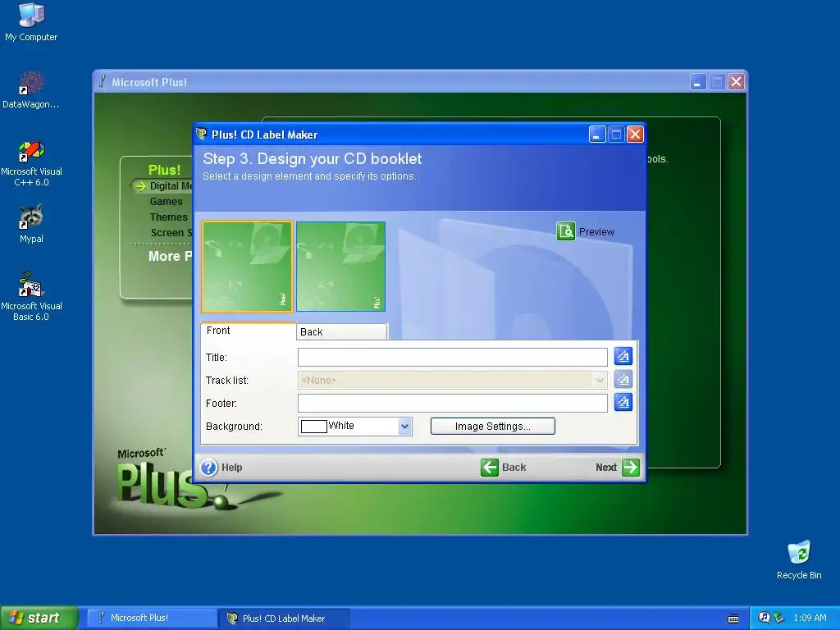Select the Mypal raccoon desktop icon
This screenshot has height=630, width=840.
click(x=31, y=224)
